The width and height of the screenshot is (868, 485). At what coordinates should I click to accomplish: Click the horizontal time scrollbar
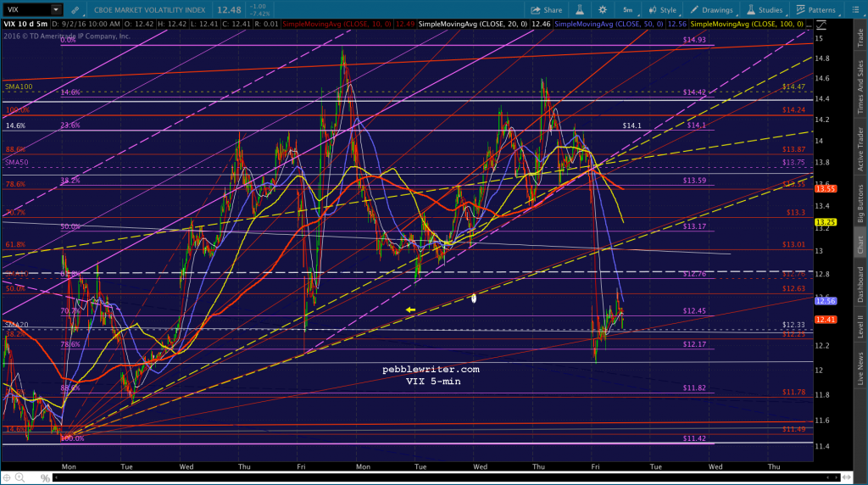point(446,477)
